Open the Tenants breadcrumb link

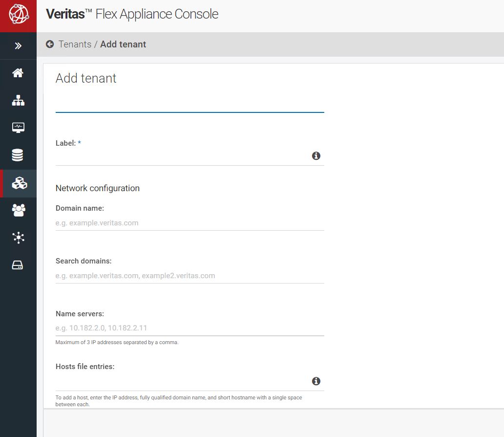pyautogui.click(x=75, y=44)
